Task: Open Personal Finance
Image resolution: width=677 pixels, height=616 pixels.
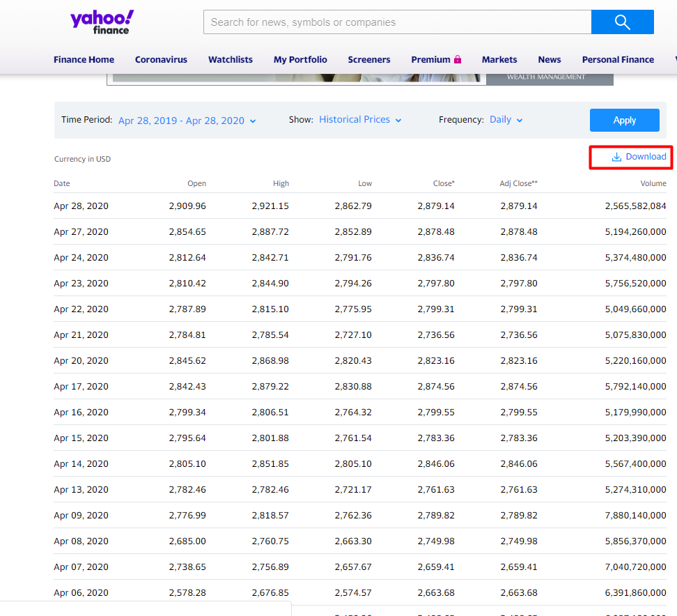Action: [618, 60]
